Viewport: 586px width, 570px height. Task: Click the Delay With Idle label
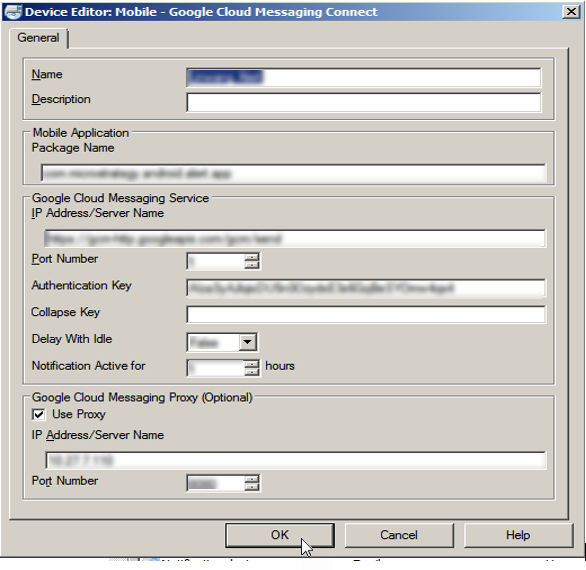[72, 339]
